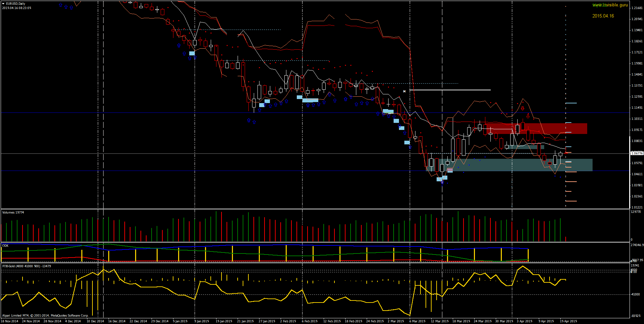Select the white horizontal trendline segment
This screenshot has height=324, width=644.
(450, 90)
